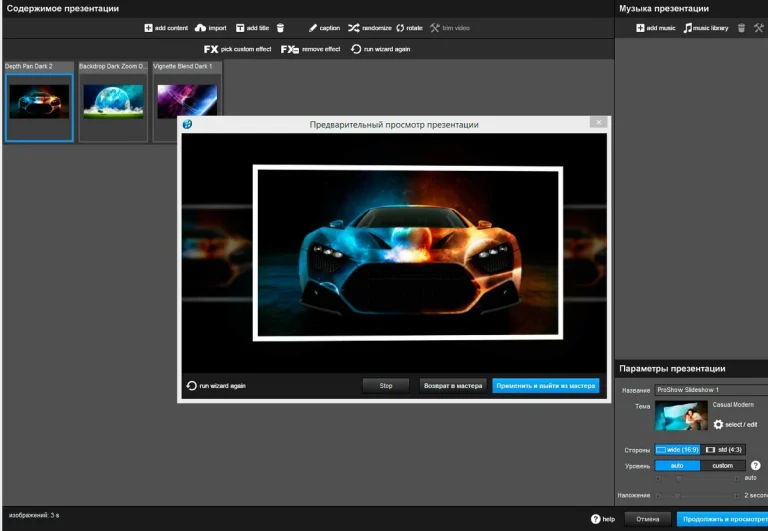
Task: Click the globe icon in preview title bar
Action: coord(187,124)
